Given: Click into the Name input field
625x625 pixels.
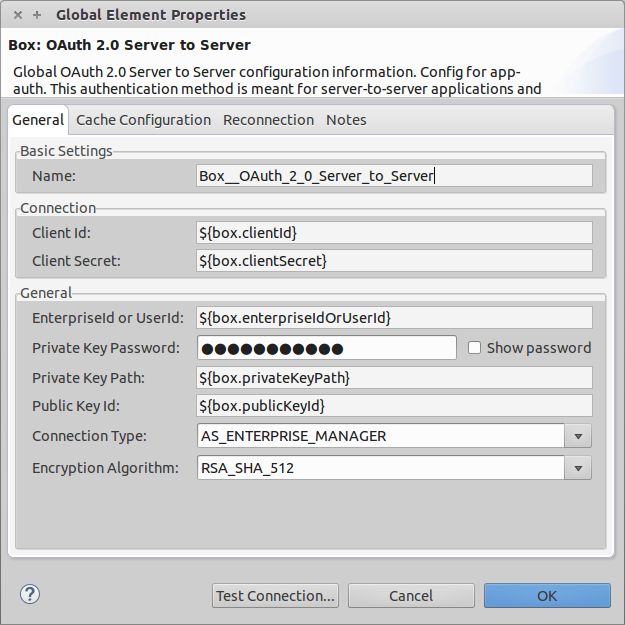Looking at the screenshot, I should 394,176.
